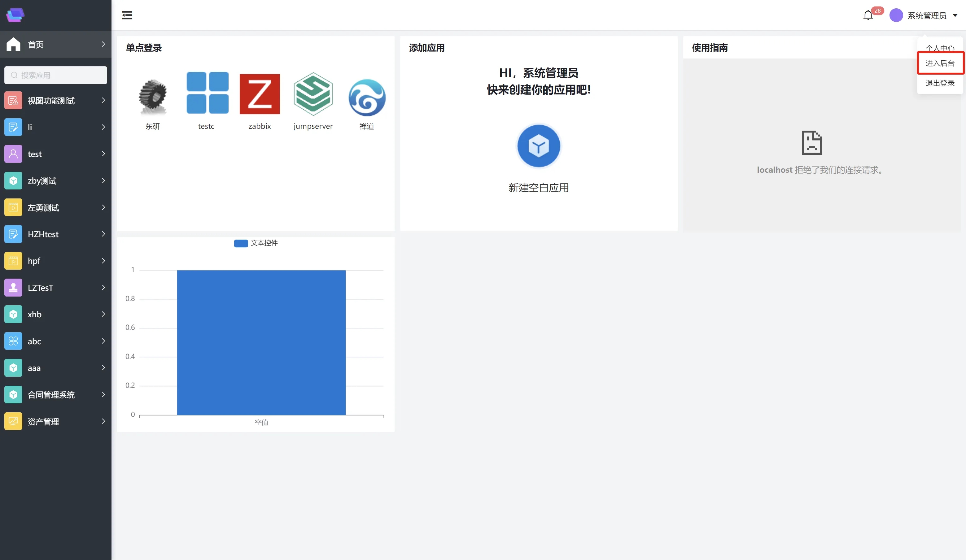Open the 禅道 app icon
Screen dimensions: 966x560
(366, 98)
